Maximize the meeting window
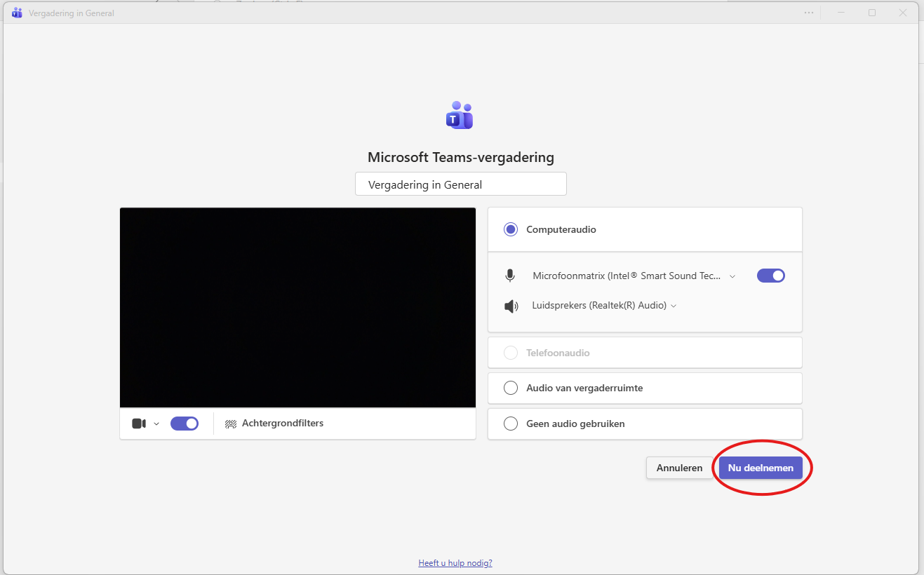Image resolution: width=924 pixels, height=575 pixels. tap(872, 13)
